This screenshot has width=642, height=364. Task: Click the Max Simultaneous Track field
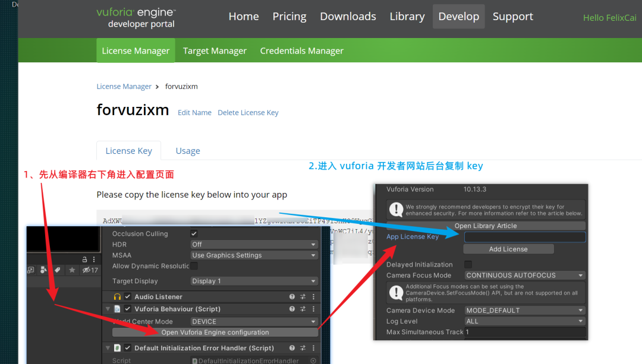pos(525,332)
